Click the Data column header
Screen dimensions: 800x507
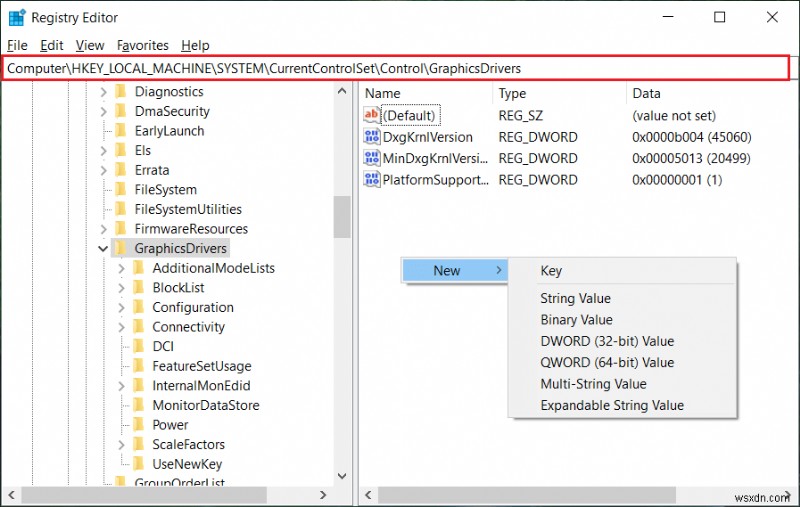point(646,93)
